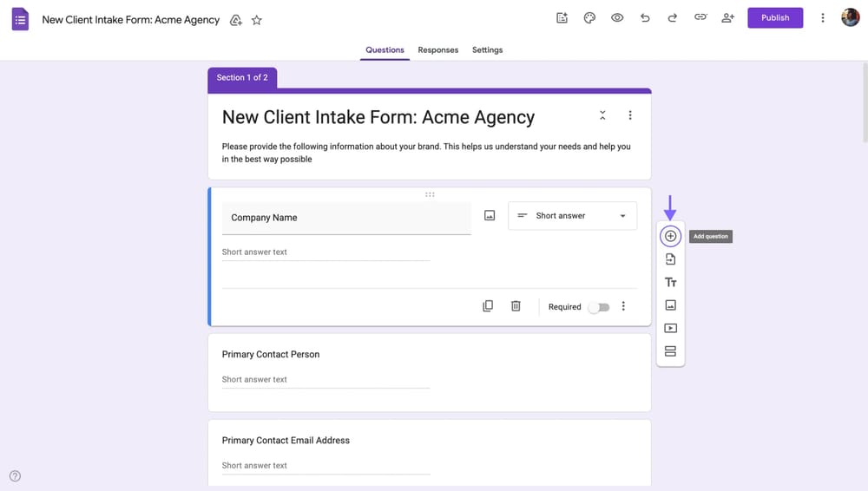Open the customize theme palette
Viewport: 868px width, 491px height.
pos(589,17)
